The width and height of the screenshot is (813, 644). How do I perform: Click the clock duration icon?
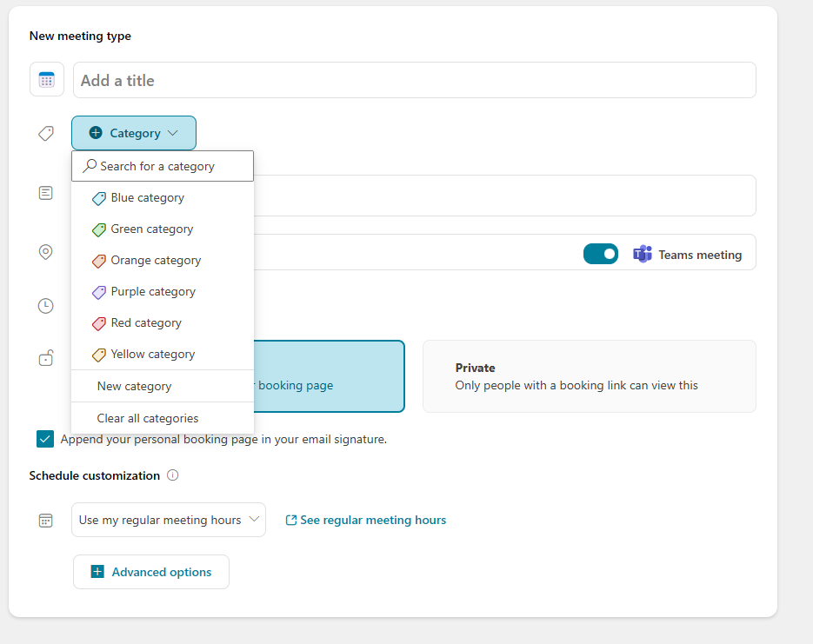46,306
